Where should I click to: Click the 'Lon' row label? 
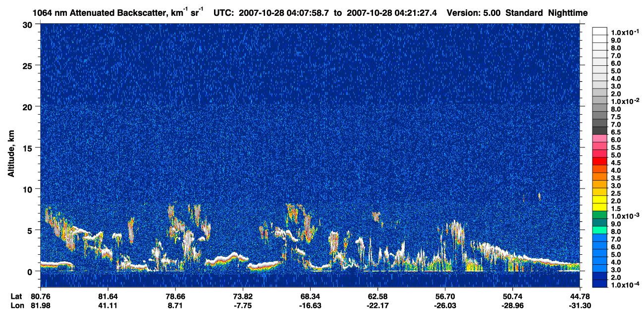click(x=17, y=305)
